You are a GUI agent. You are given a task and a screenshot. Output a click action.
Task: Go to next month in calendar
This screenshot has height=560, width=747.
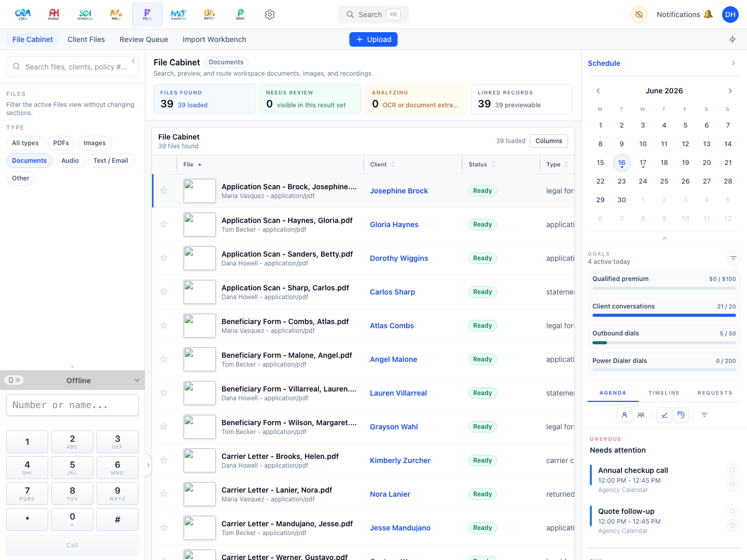[x=730, y=91]
